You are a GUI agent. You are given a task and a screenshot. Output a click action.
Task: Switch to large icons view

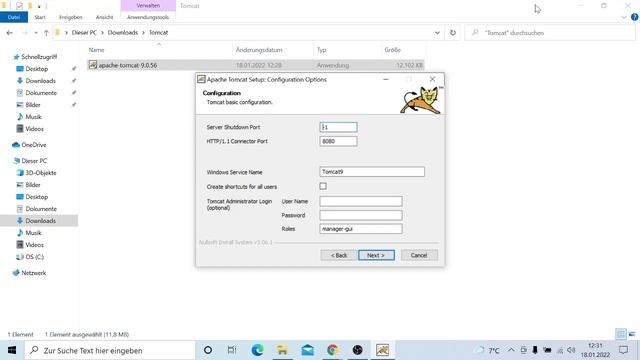(x=632, y=334)
